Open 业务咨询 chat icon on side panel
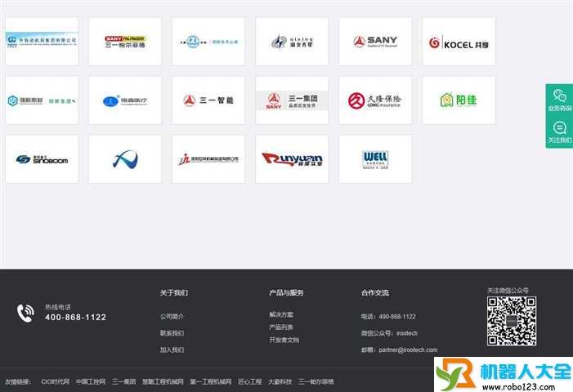The height and width of the screenshot is (392, 573). [x=559, y=100]
